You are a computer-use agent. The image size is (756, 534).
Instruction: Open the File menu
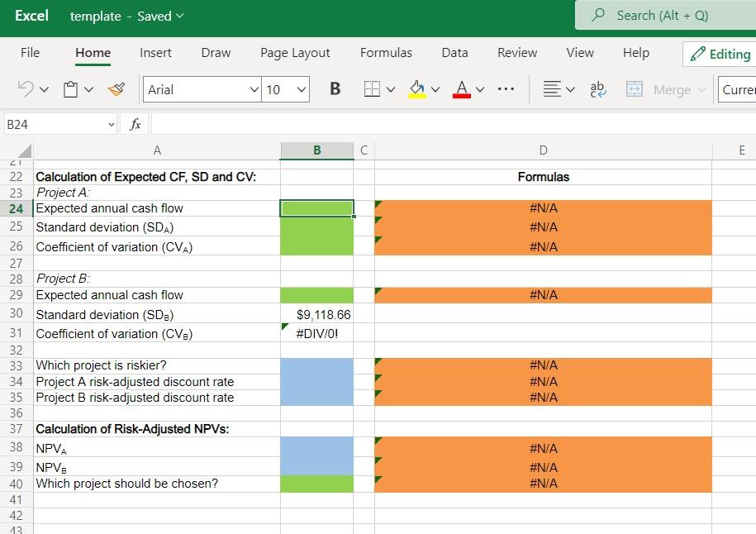click(30, 52)
